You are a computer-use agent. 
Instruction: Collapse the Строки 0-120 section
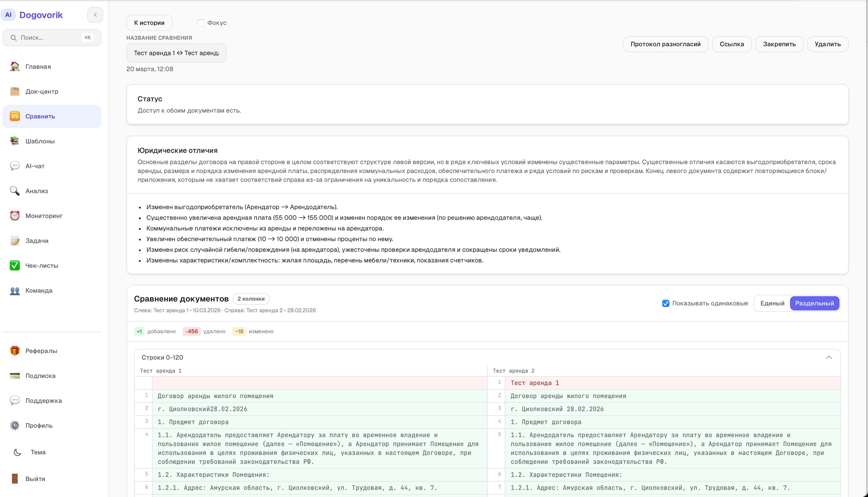[x=828, y=357]
